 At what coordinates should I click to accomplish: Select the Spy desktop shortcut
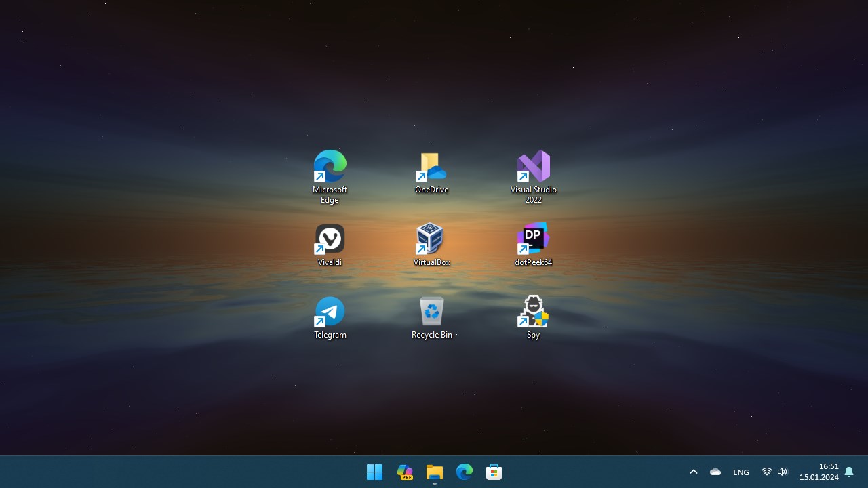click(534, 317)
